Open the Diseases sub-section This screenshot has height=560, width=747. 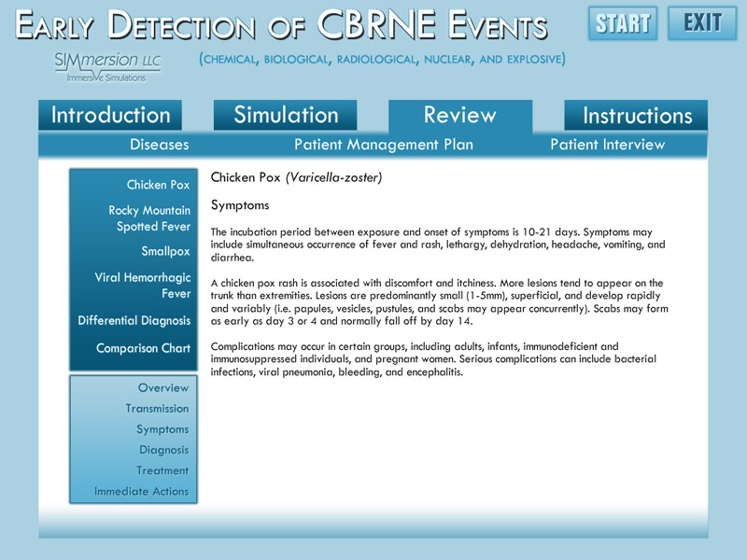tap(159, 145)
